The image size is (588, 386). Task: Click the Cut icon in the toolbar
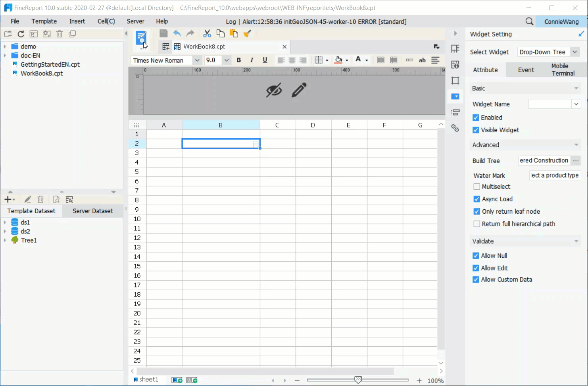click(207, 33)
